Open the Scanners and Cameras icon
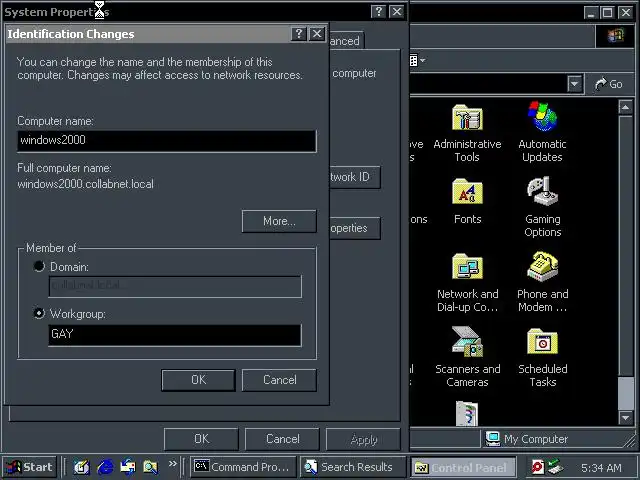The height and width of the screenshot is (480, 640). click(467, 357)
